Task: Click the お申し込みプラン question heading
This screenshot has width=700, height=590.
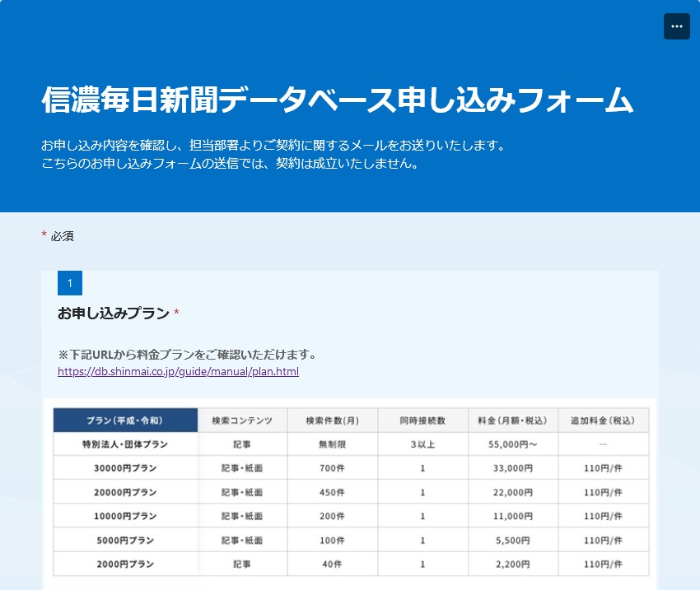Action: point(114,313)
